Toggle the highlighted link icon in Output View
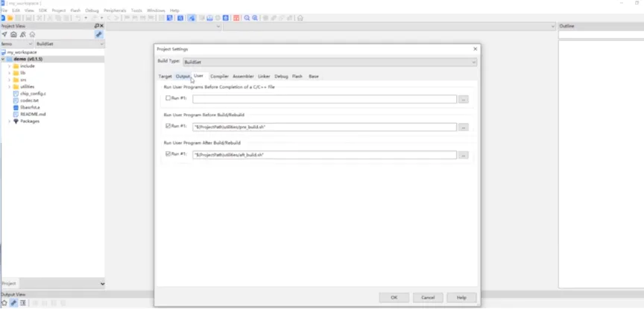The width and height of the screenshot is (644, 309). pyautogui.click(x=13, y=303)
